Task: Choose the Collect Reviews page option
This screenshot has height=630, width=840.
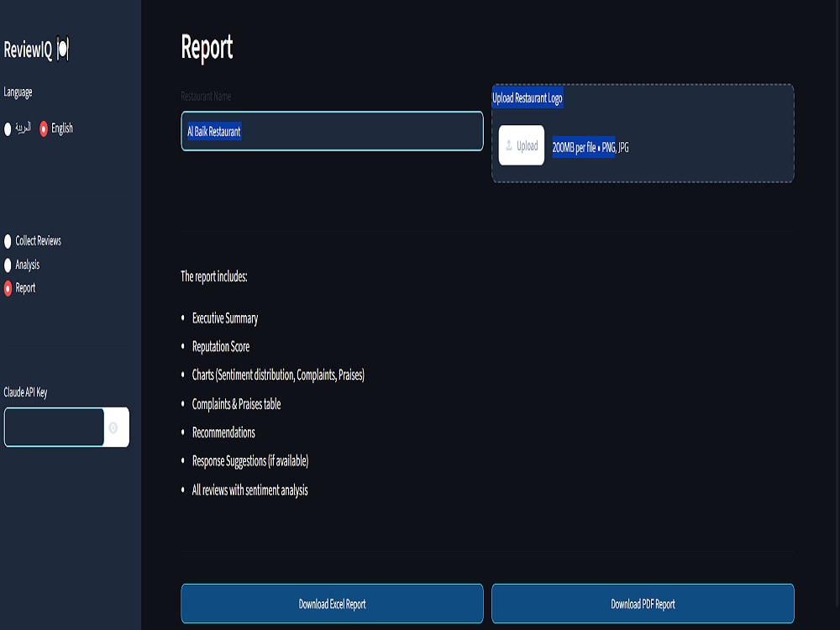Action: click(8, 242)
